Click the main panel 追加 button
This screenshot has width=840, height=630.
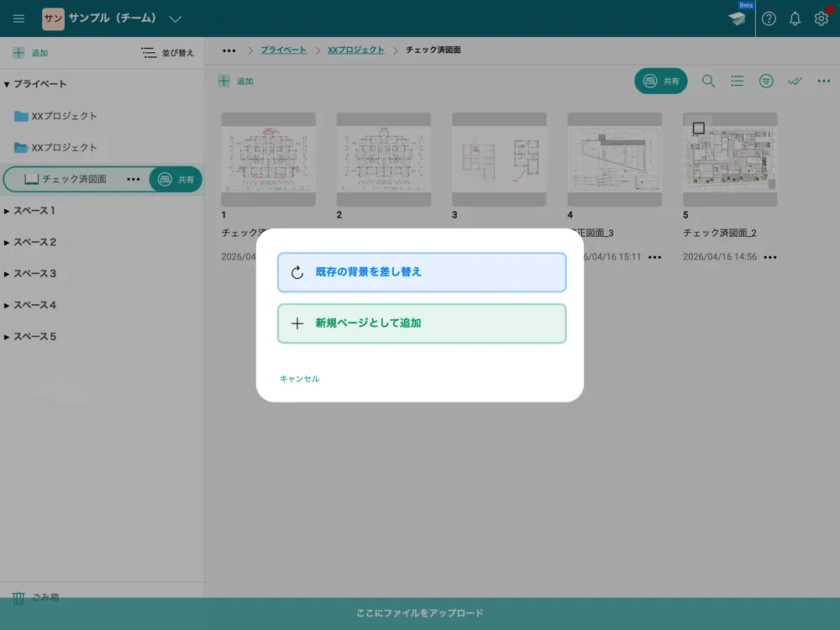click(x=236, y=81)
